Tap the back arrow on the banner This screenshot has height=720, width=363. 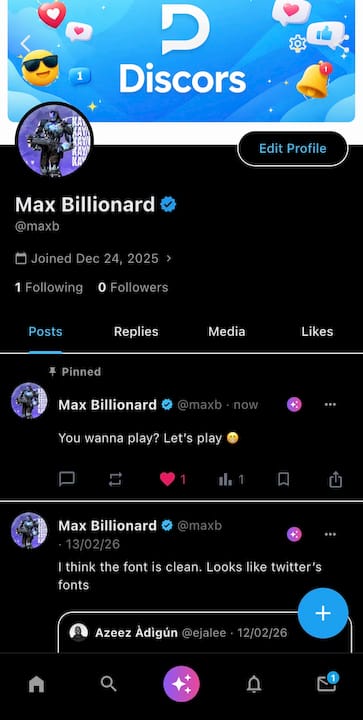pos(26,44)
